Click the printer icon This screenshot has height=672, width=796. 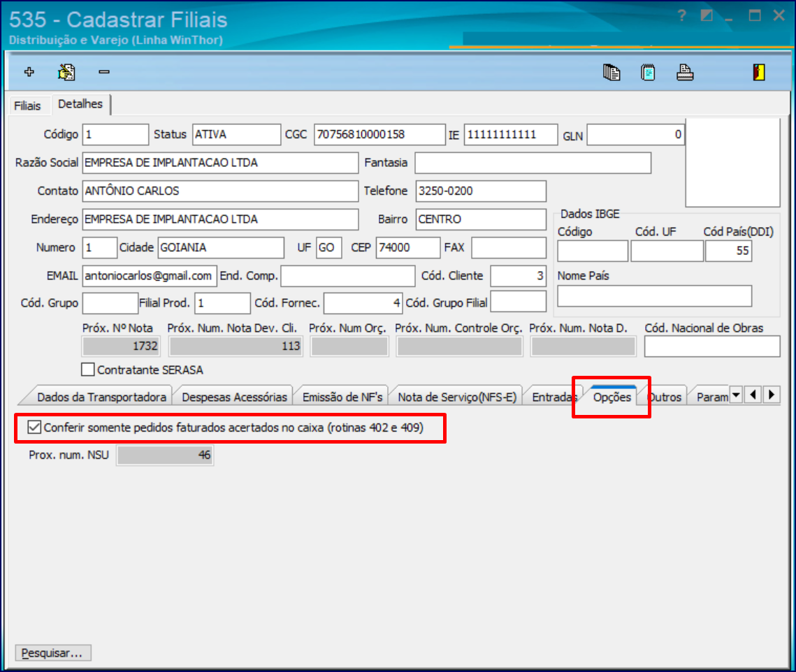685,72
